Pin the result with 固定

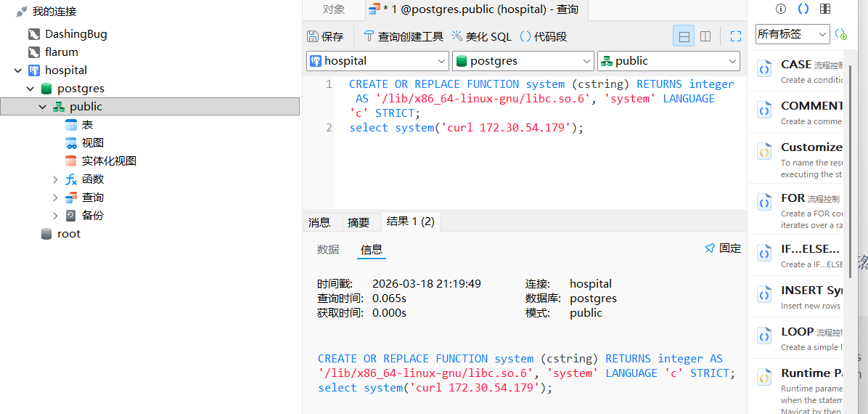point(723,248)
